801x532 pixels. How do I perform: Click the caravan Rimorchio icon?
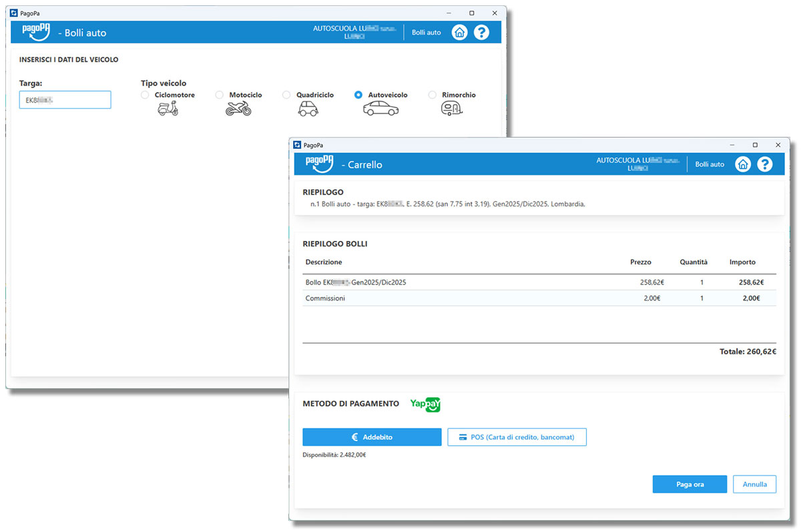coord(451,109)
